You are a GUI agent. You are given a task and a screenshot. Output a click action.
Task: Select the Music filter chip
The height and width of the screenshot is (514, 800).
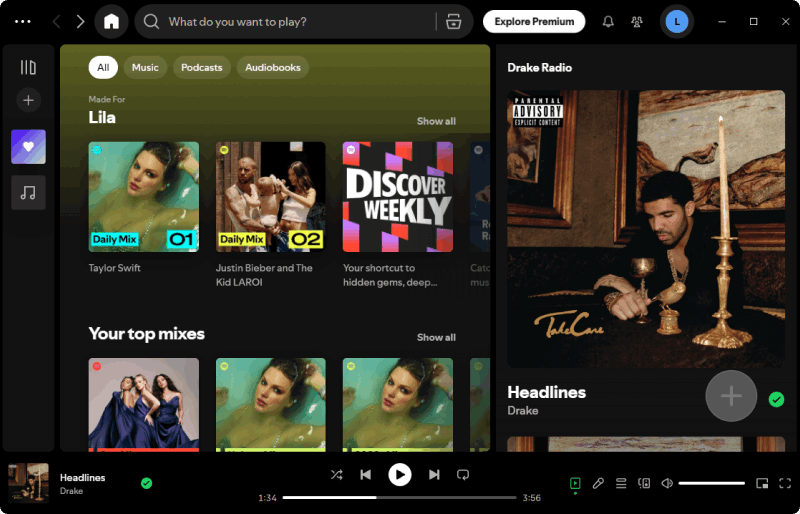tap(145, 67)
